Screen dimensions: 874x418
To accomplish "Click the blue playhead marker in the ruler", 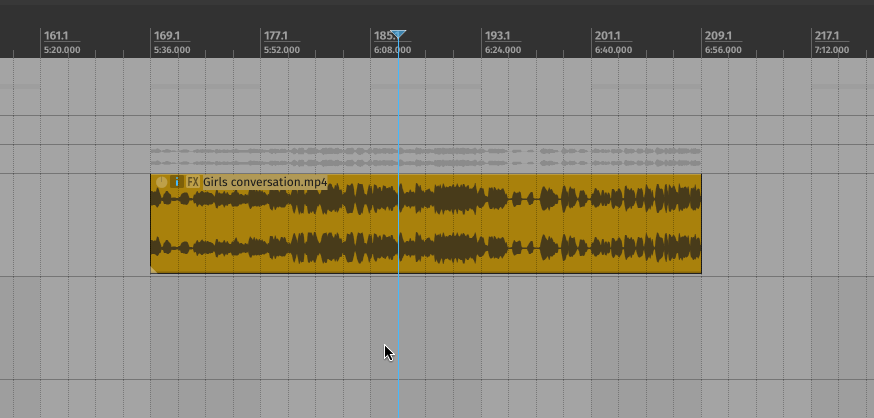I will click(398, 35).
